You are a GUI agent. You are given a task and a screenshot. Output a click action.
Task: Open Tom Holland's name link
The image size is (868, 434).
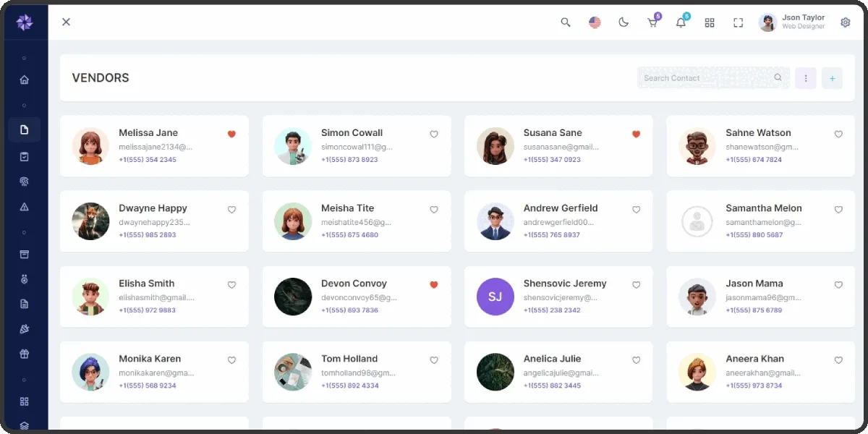click(x=349, y=358)
